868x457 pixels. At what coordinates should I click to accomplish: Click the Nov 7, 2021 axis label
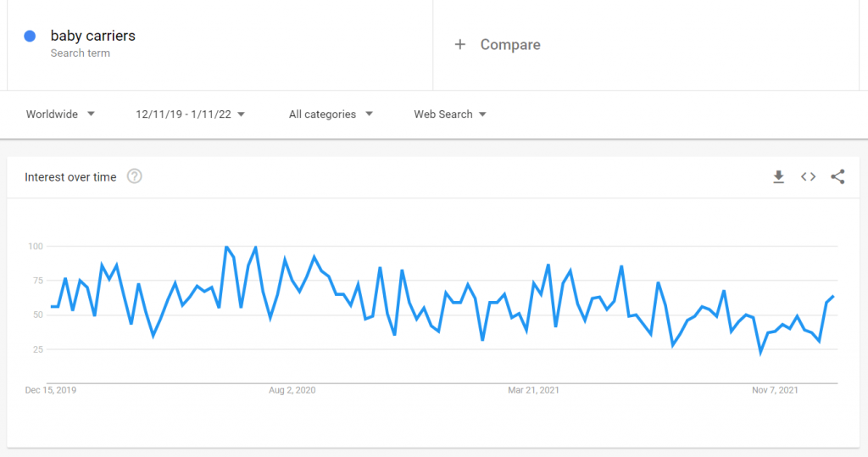(775, 390)
